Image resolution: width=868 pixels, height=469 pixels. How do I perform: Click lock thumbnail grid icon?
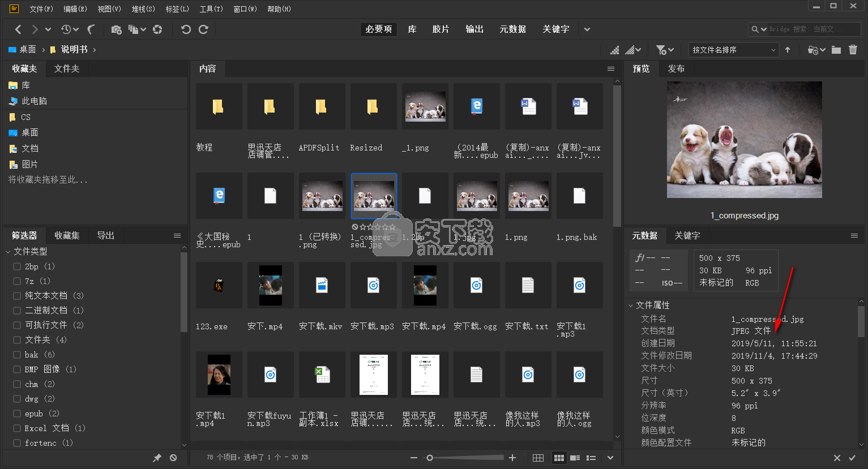[538, 458]
